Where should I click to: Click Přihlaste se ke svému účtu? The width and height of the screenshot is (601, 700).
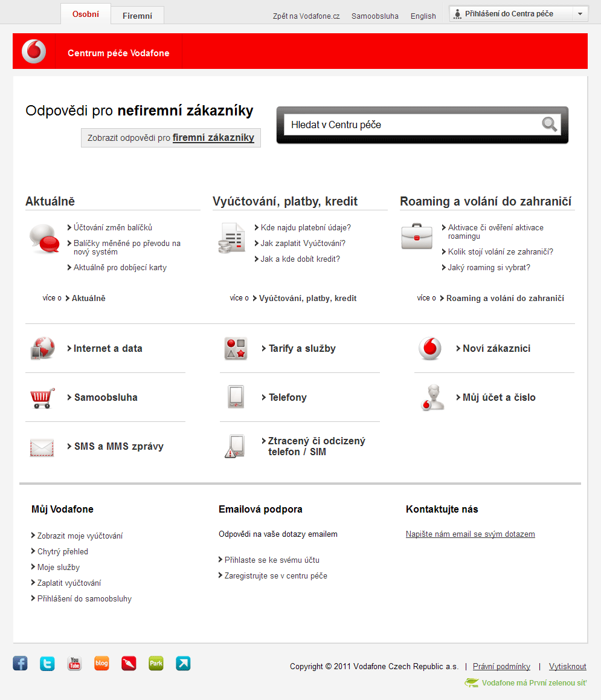(x=272, y=560)
